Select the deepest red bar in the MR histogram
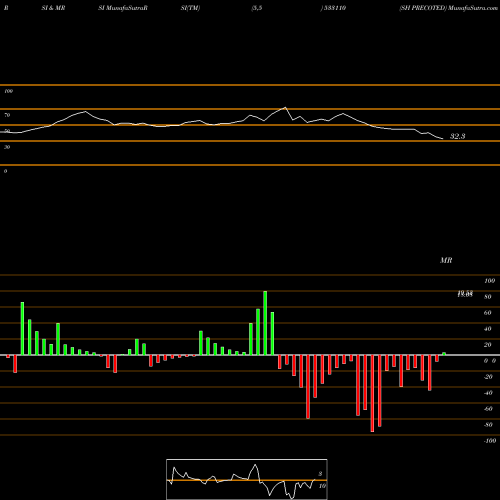The image size is (500, 500). (x=372, y=393)
